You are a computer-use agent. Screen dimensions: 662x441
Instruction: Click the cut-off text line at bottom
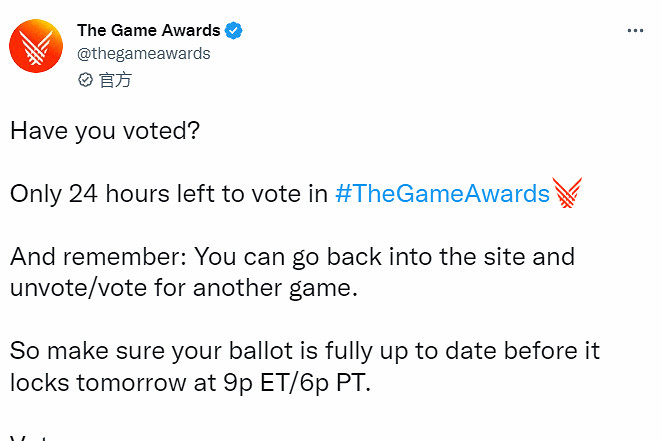(40, 436)
